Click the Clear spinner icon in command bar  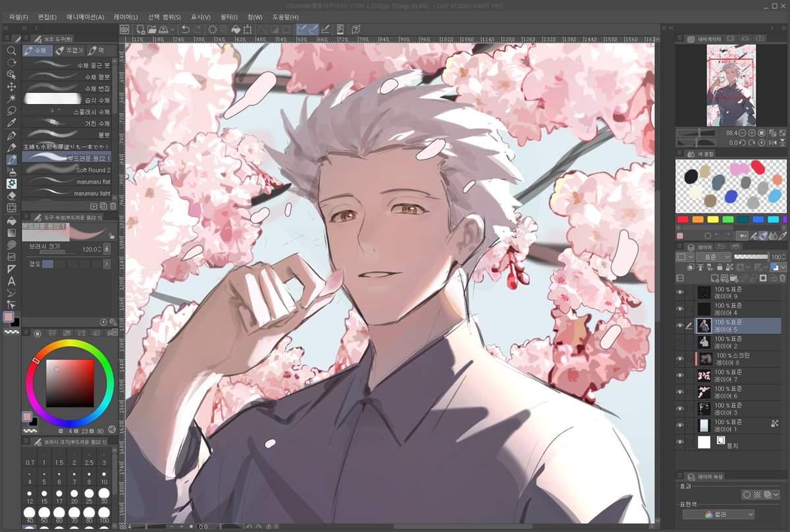(x=213, y=30)
